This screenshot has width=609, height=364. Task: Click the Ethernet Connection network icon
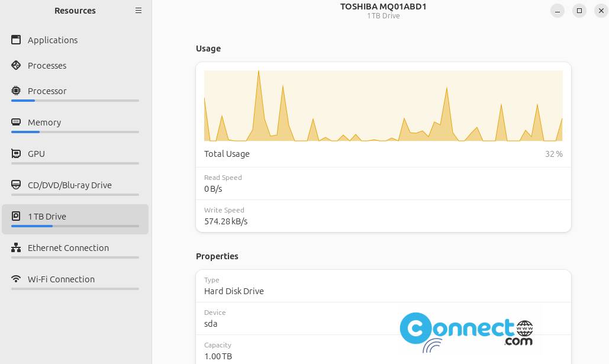[16, 247]
